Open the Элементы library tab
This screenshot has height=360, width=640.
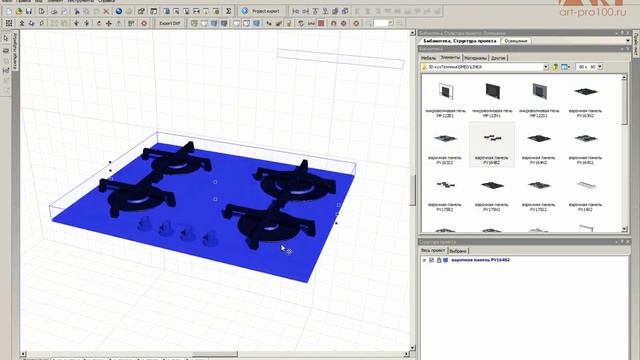450,58
